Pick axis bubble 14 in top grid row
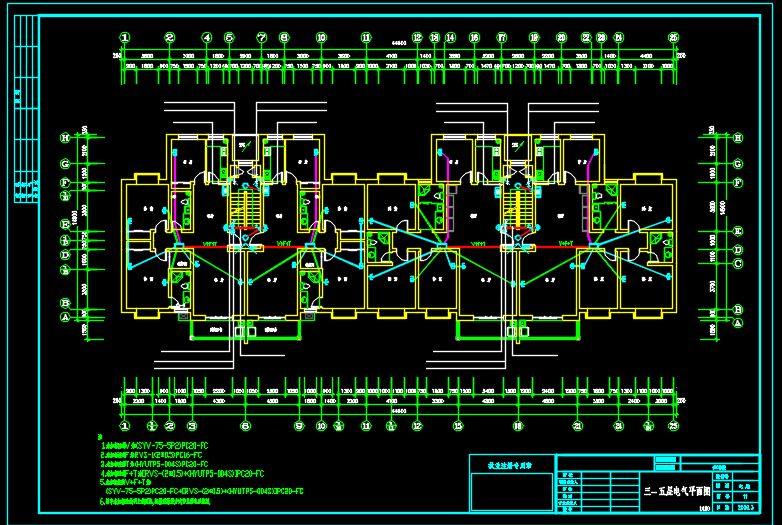Viewport: 782px width, 525px height. click(x=450, y=37)
